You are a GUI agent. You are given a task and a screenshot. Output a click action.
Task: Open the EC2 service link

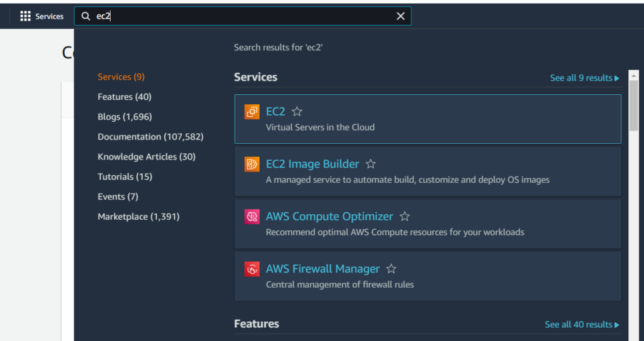click(x=275, y=111)
